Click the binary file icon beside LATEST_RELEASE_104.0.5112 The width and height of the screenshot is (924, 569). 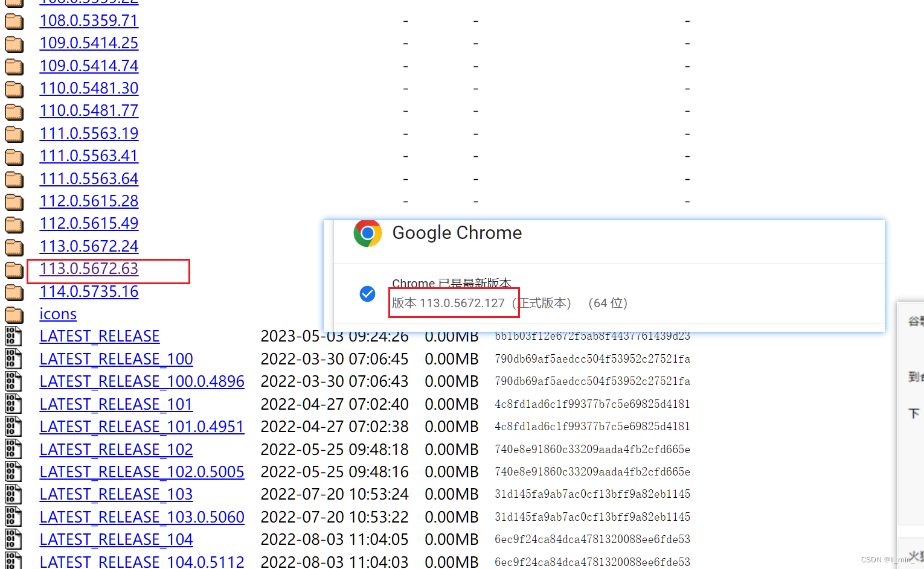[13, 561]
